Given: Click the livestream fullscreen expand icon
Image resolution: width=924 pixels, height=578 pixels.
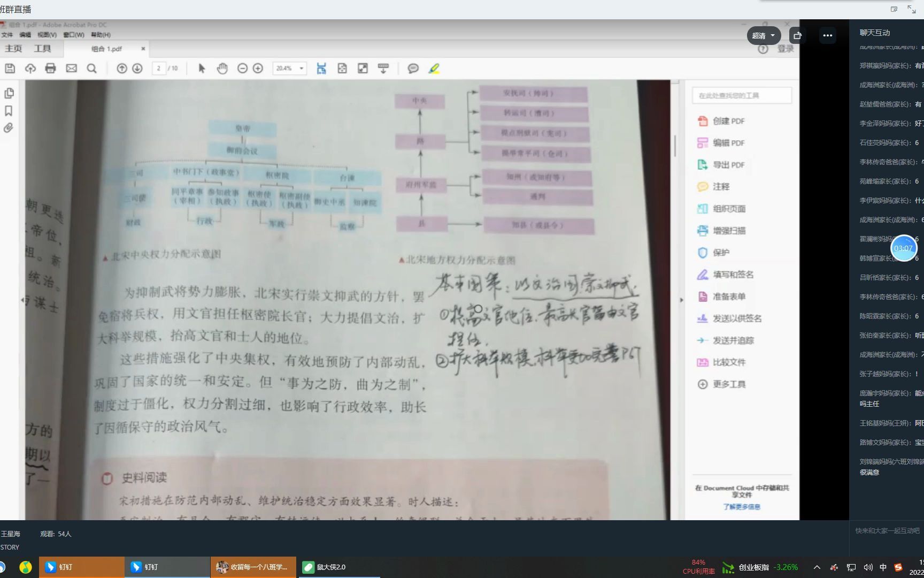Looking at the screenshot, I should 912,9.
